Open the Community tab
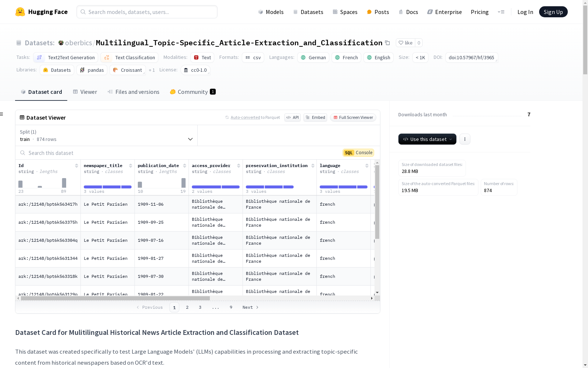The image size is (588, 368). pos(193,92)
